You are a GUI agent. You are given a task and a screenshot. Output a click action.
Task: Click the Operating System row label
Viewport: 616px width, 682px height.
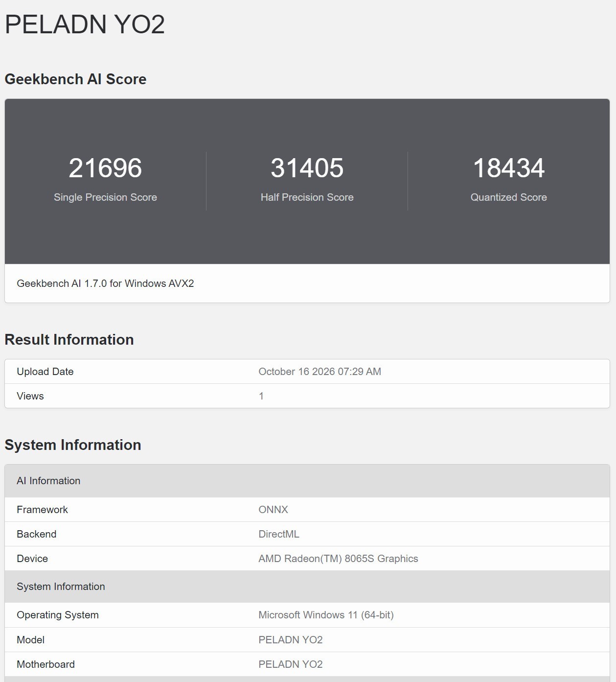click(58, 615)
